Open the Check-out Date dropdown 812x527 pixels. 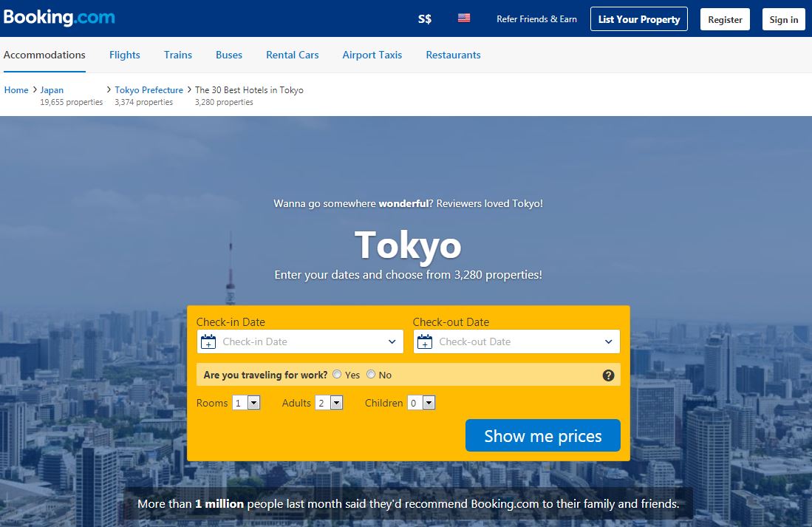tap(516, 341)
